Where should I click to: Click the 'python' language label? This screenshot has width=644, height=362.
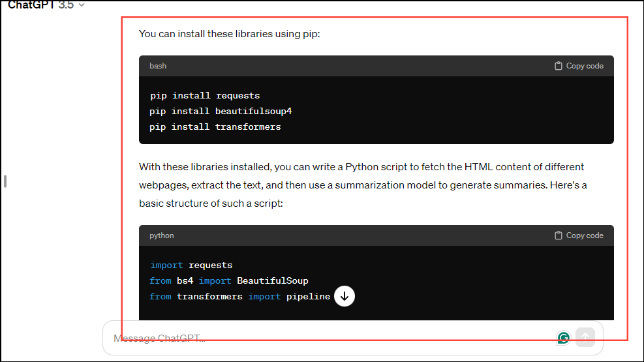coord(161,235)
